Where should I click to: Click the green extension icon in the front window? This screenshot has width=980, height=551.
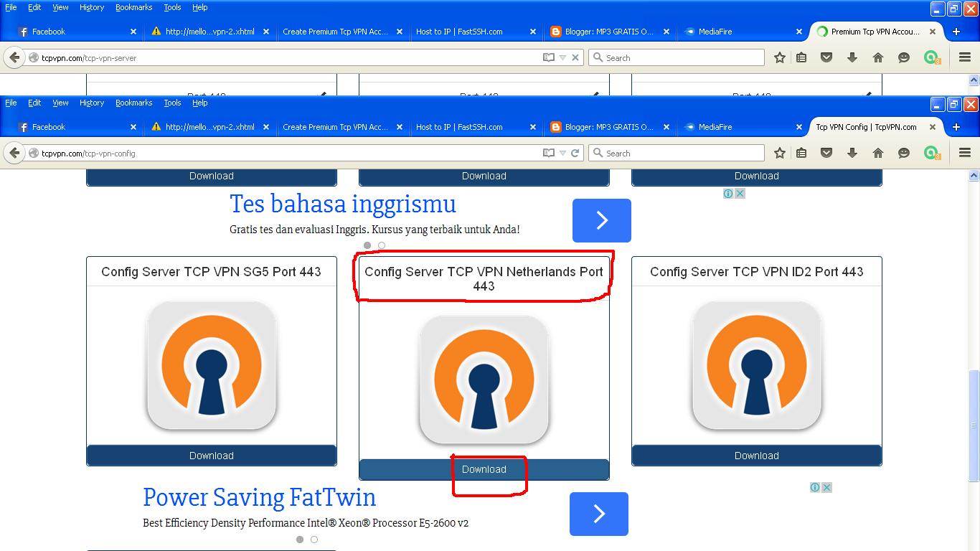(931, 153)
